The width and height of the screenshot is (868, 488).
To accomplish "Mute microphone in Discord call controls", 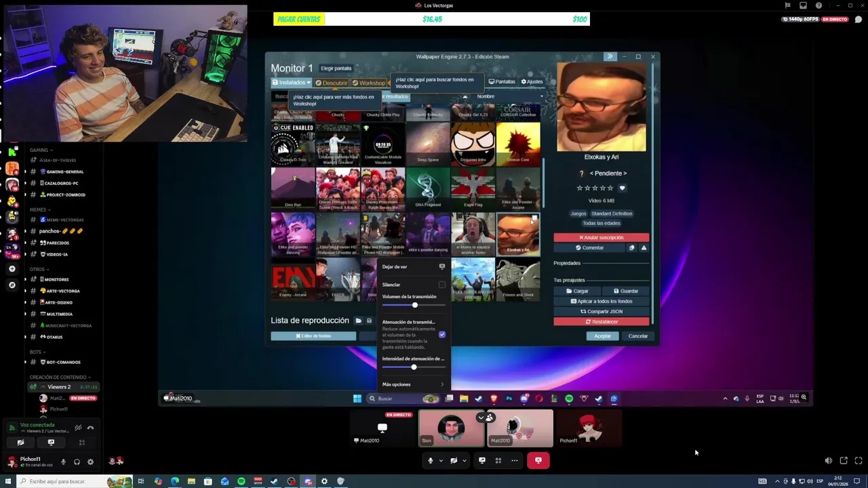I will pos(430,460).
